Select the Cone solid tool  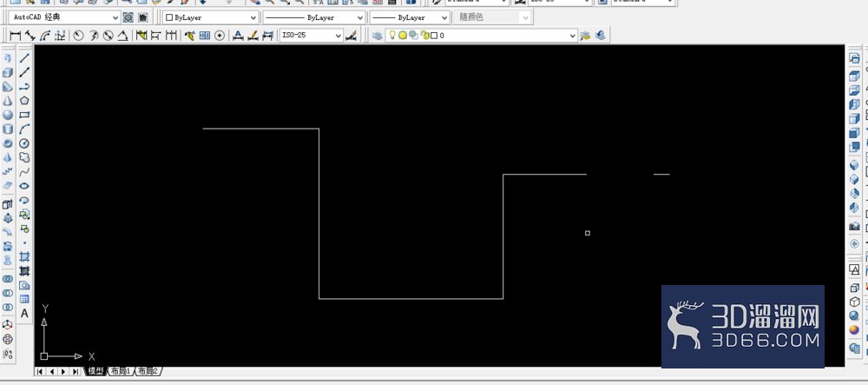[8, 100]
